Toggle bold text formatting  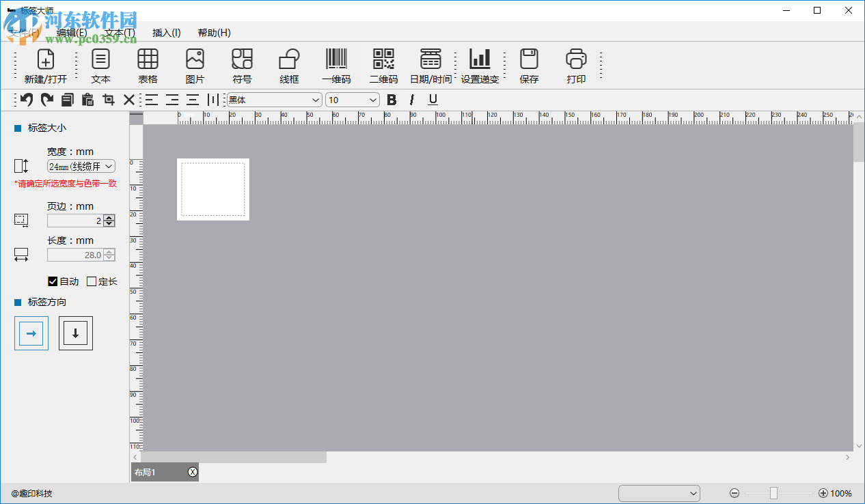(392, 100)
